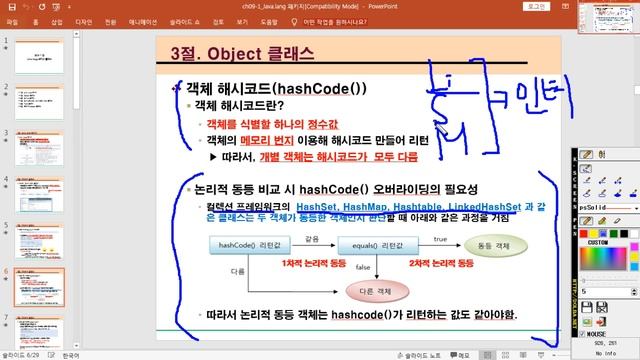Redo via the circular arrow icon
The width and height of the screenshot is (640, 360).
[x=42, y=7]
